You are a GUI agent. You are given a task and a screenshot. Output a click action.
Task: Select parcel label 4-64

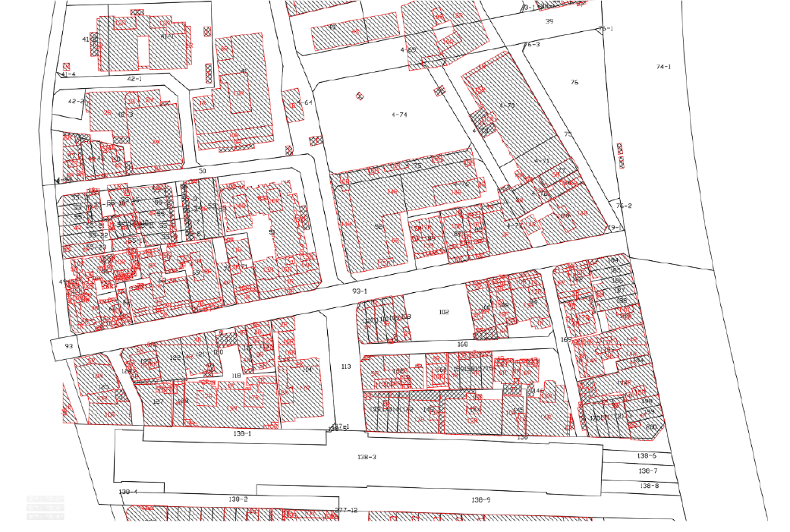[304, 102]
